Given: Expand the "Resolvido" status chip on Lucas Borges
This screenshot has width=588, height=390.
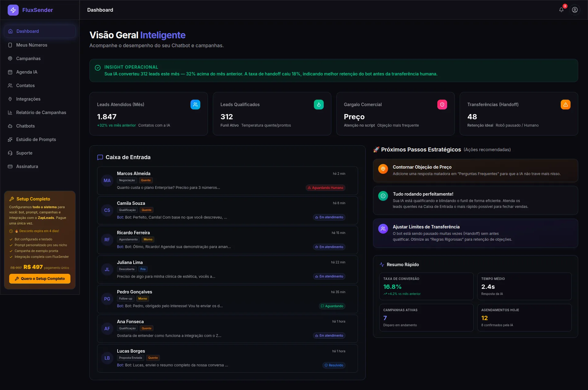Looking at the screenshot, I should tap(334, 365).
